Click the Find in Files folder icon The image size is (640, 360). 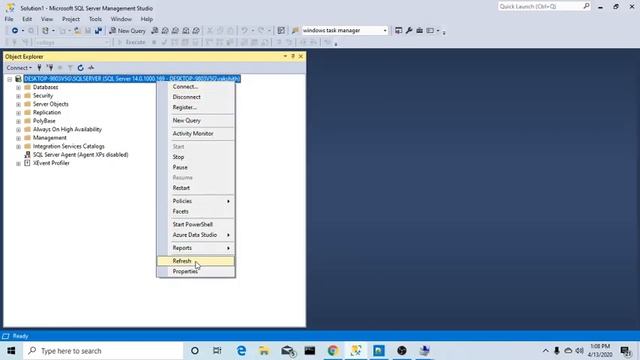[x=296, y=31]
